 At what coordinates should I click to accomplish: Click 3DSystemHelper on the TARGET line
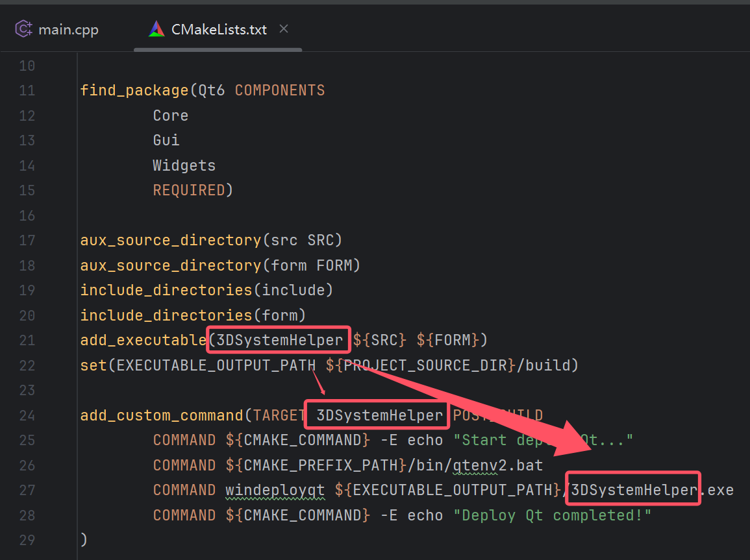coord(380,415)
